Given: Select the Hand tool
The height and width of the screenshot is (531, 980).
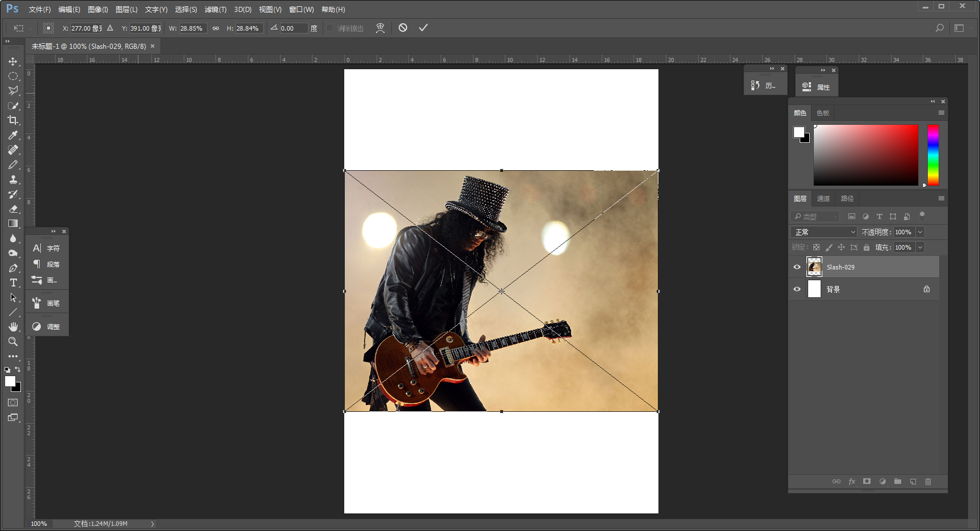Looking at the screenshot, I should (13, 327).
